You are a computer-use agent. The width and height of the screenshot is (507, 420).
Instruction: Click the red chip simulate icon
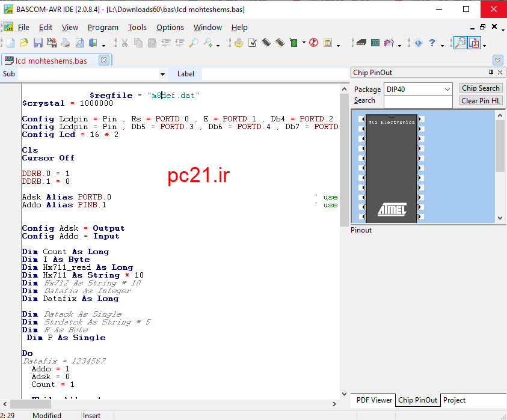(280, 43)
